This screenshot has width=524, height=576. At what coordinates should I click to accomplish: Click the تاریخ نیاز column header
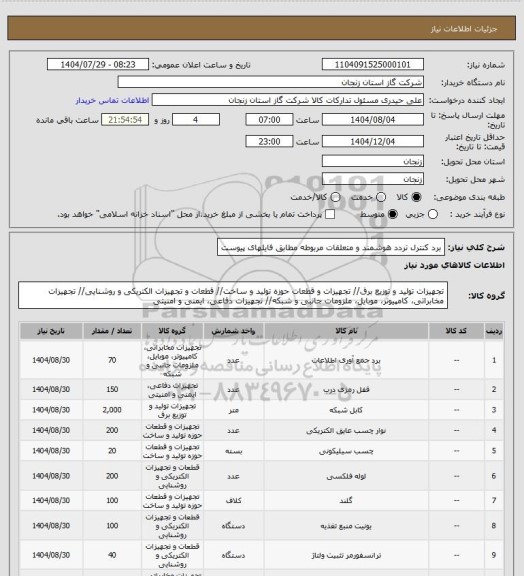[51, 331]
